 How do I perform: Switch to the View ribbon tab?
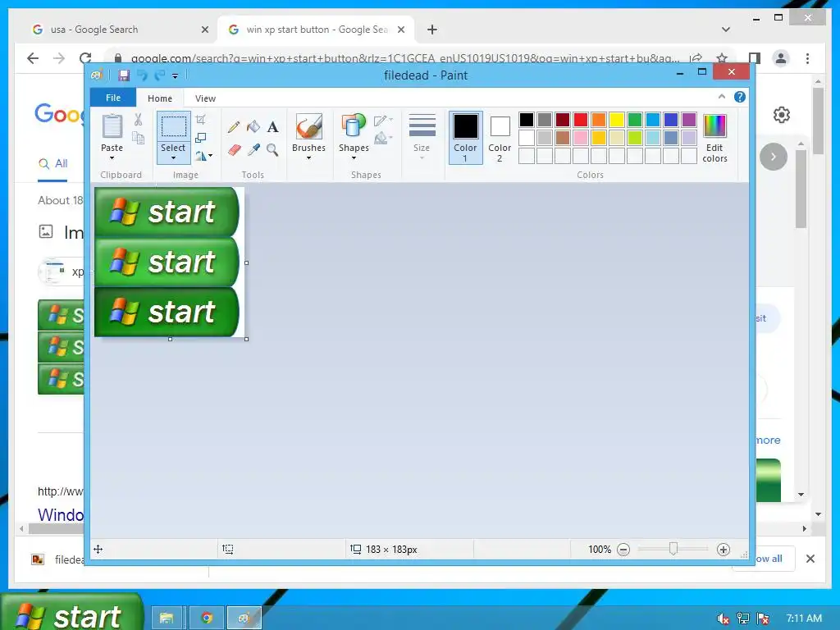[x=205, y=98]
